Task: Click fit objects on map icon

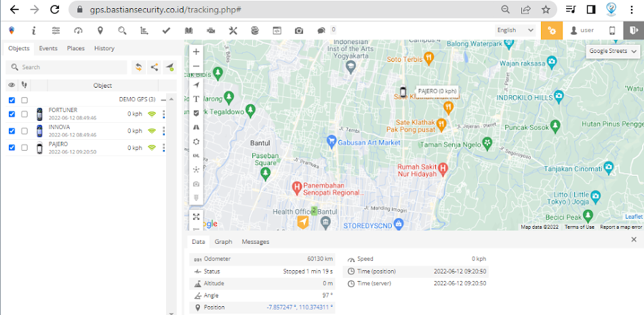Action: pyautogui.click(x=197, y=217)
